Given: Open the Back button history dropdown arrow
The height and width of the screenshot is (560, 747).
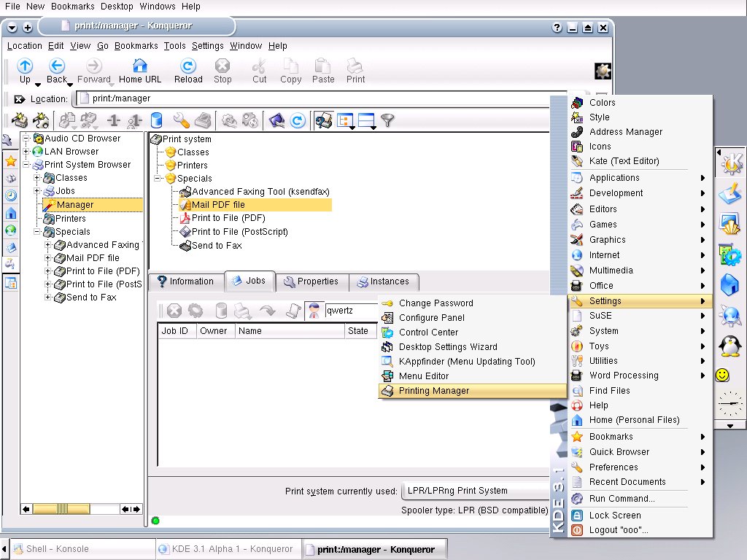Looking at the screenshot, I should tap(70, 85).
